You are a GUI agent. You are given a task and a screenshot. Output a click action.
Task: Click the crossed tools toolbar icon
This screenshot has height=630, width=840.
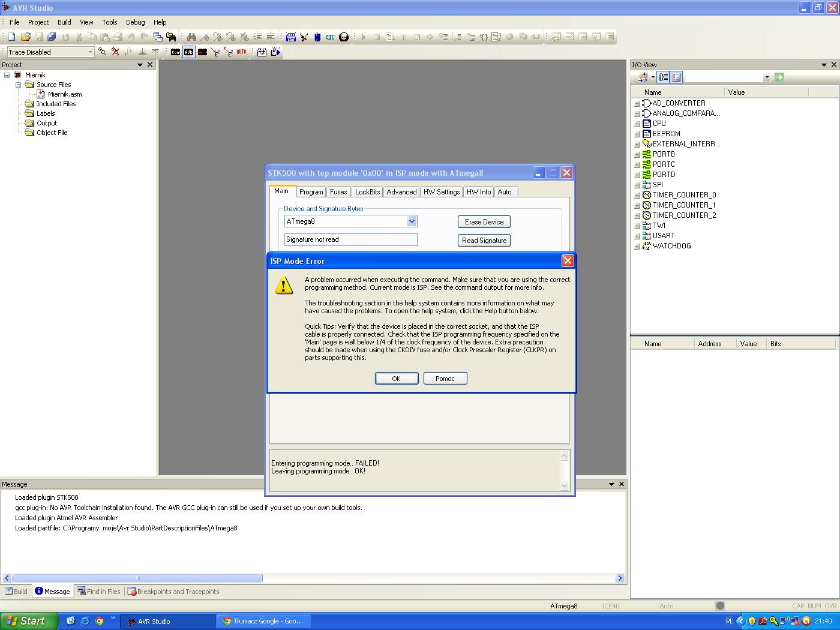click(304, 37)
